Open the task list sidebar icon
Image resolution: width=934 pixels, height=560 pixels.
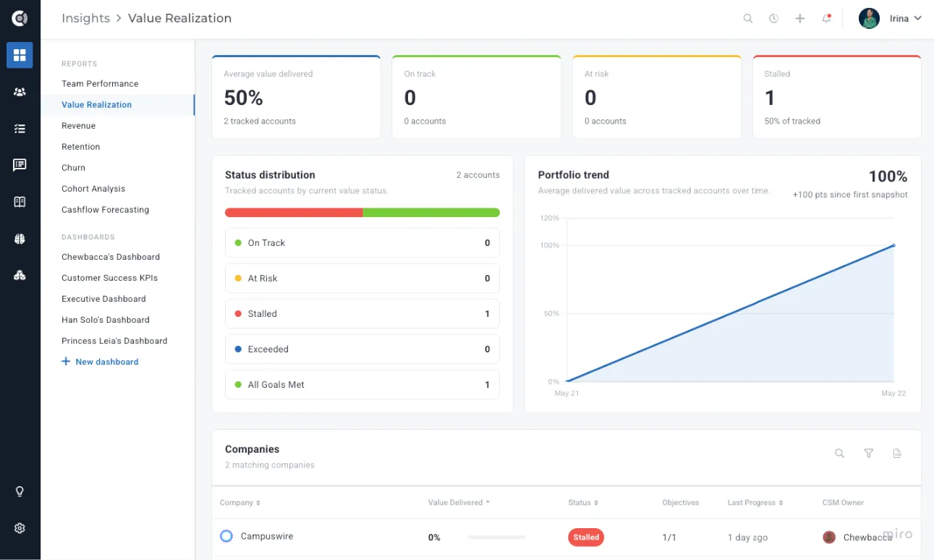pyautogui.click(x=20, y=129)
